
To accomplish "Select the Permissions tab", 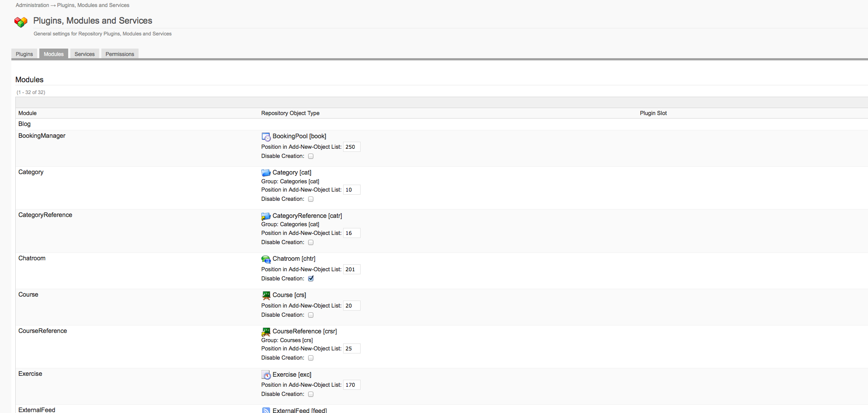I will 120,54.
